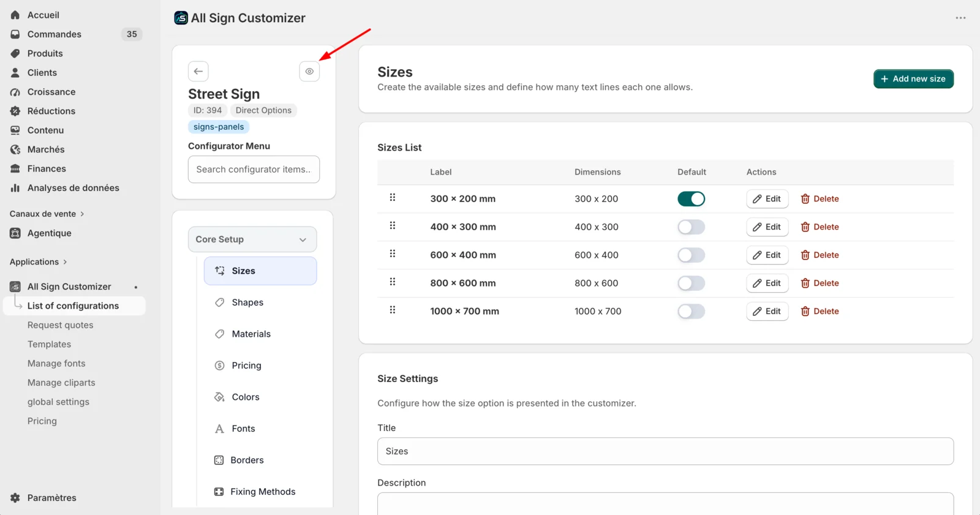Enable default toggle for 1000 × 700 mm
980x515 pixels.
pos(691,312)
